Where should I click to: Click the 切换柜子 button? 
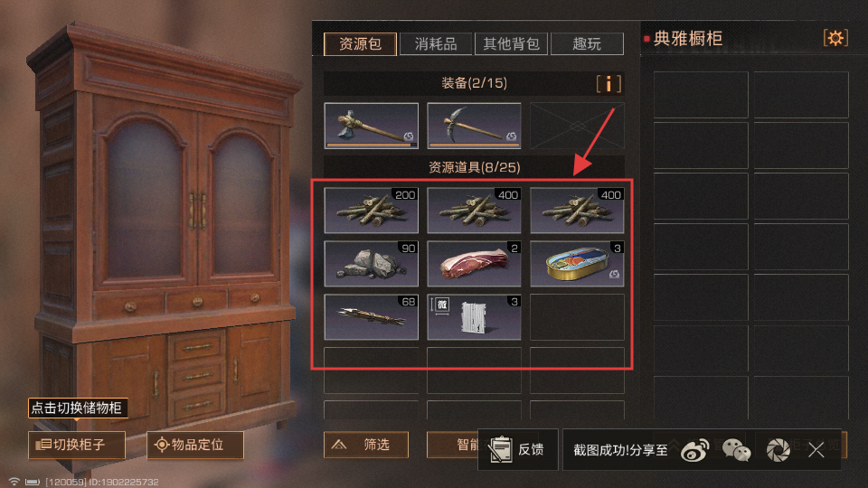point(77,445)
